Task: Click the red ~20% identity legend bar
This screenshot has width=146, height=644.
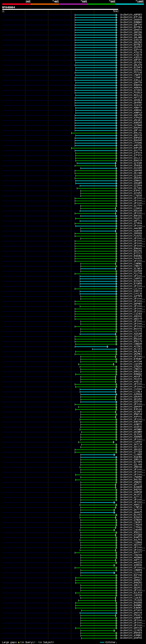Action: click(16, 4)
